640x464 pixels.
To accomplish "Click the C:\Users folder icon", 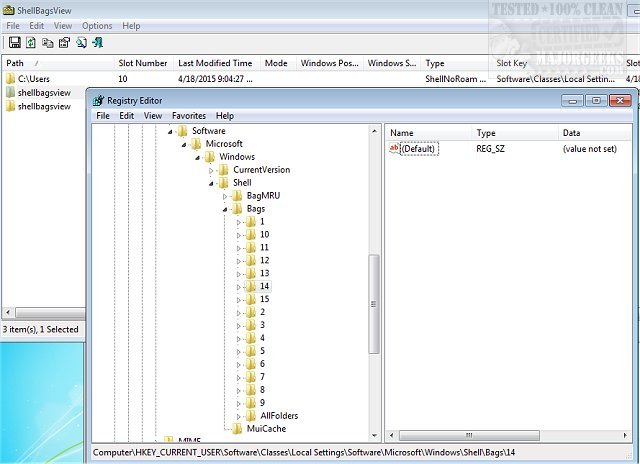I will (11, 78).
